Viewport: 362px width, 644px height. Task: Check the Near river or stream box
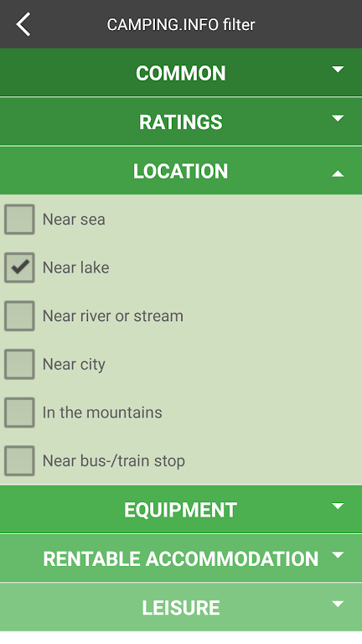coord(19,316)
